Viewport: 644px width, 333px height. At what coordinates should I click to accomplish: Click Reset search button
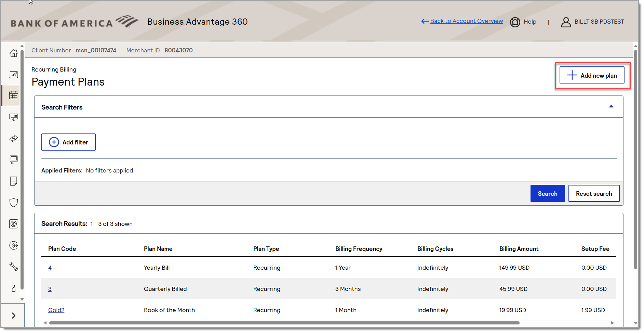[594, 194]
